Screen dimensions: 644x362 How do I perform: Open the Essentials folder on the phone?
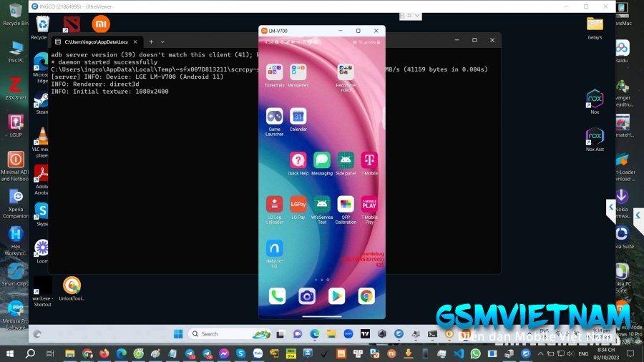274,72
